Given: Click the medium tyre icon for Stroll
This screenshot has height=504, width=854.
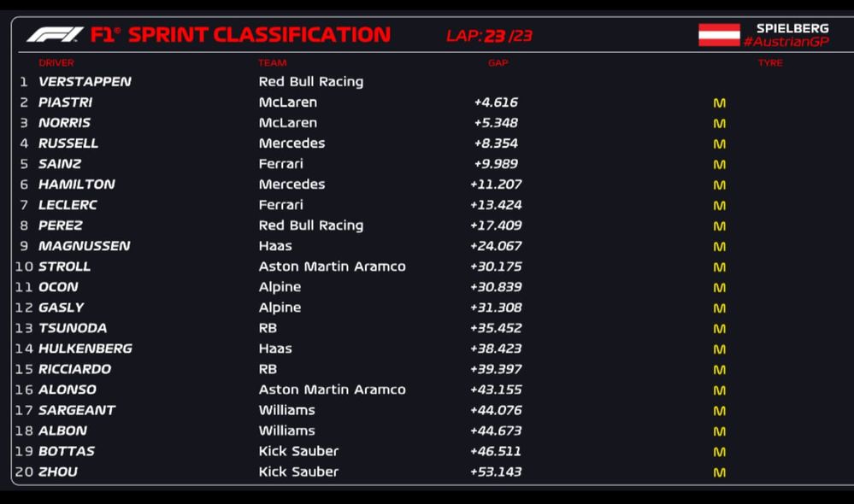Looking at the screenshot, I should pyautogui.click(x=719, y=267).
